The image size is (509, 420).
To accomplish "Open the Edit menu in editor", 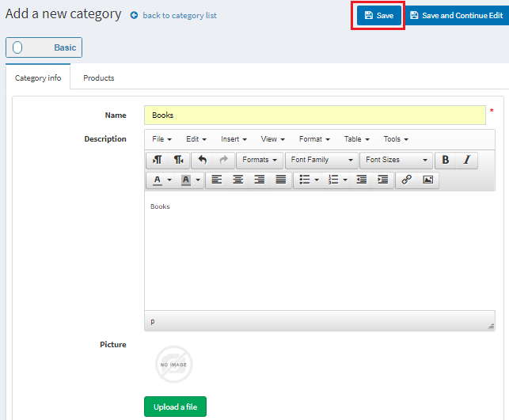I will [196, 139].
